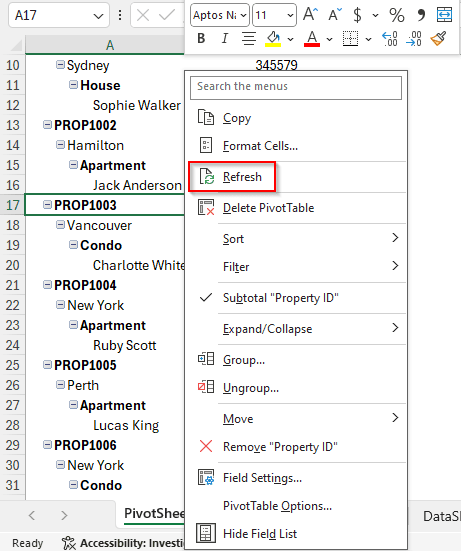This screenshot has height=551, width=461.
Task: Open the Name Box dropdown arrow
Action: click(98, 16)
